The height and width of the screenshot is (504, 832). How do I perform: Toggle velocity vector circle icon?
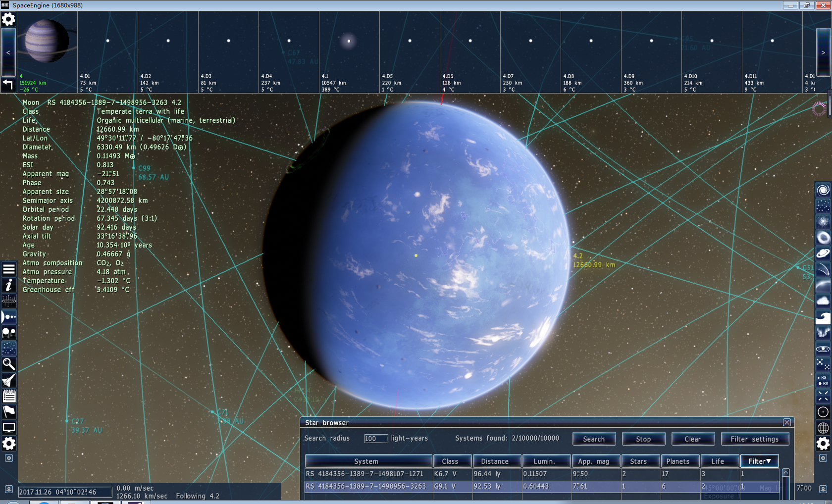point(823,412)
